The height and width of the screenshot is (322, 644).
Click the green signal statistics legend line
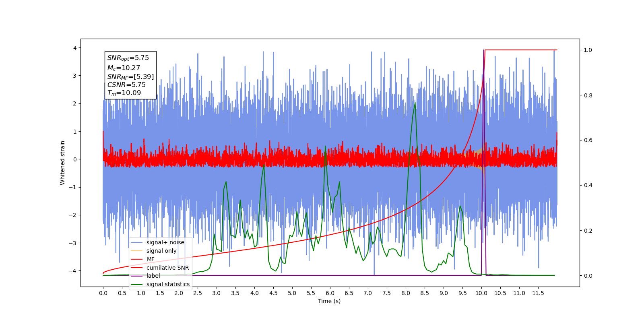pos(137,284)
